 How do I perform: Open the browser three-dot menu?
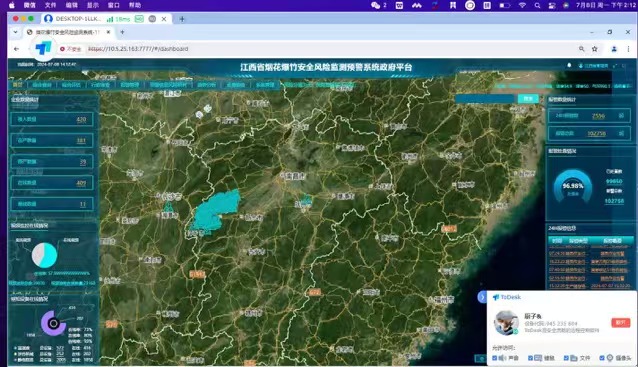pyautogui.click(x=629, y=49)
